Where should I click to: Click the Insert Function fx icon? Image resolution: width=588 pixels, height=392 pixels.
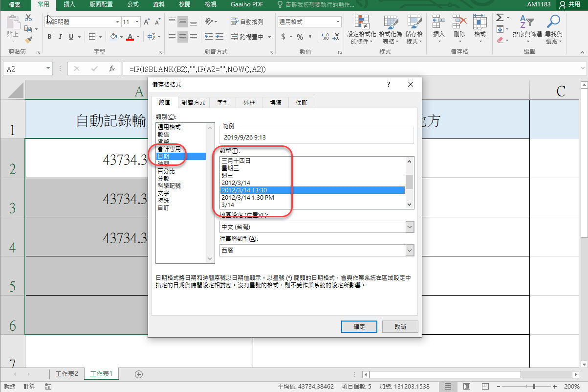point(112,69)
